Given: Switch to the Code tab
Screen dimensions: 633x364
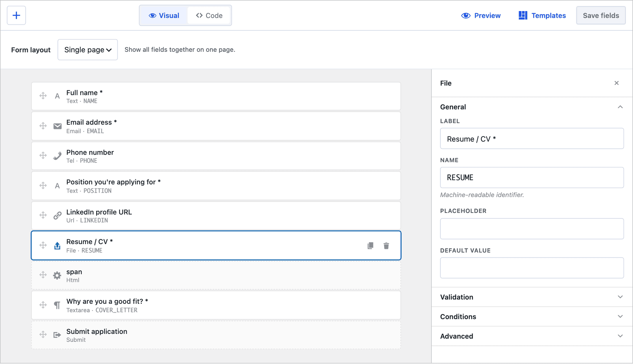Looking at the screenshot, I should 209,15.
